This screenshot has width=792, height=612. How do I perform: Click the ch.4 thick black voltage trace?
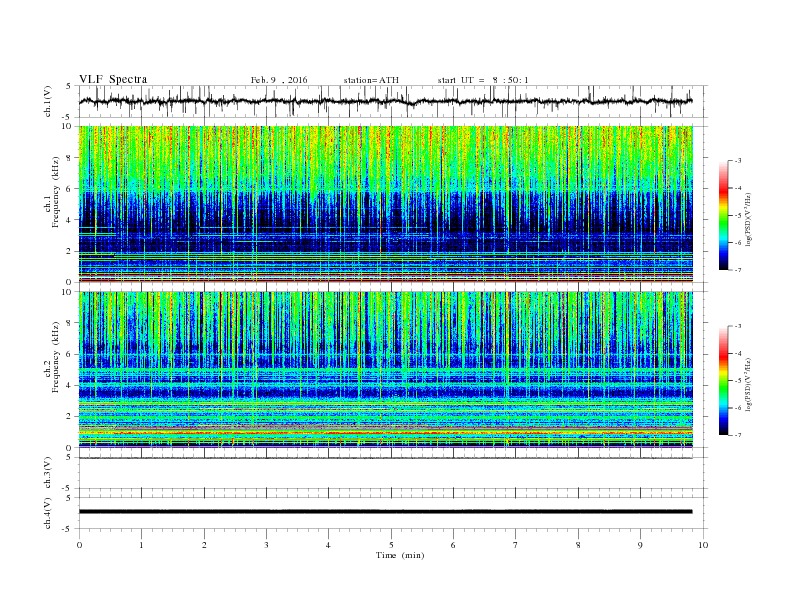pyautogui.click(x=386, y=512)
